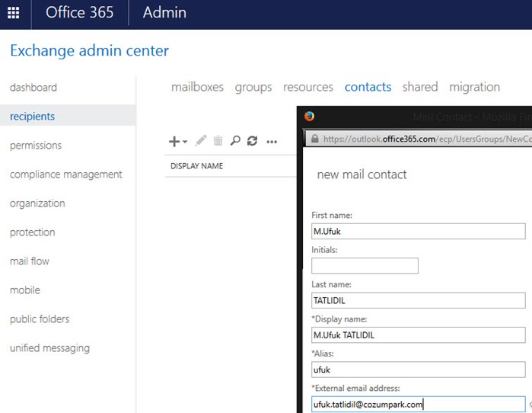The height and width of the screenshot is (413, 532).
Task: Sort by the DISPLAY NAME column header
Action: tap(197, 166)
